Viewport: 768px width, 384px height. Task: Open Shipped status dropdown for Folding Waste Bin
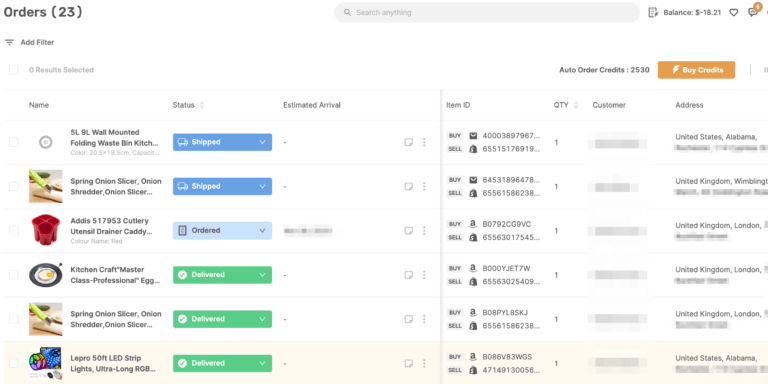click(x=222, y=142)
